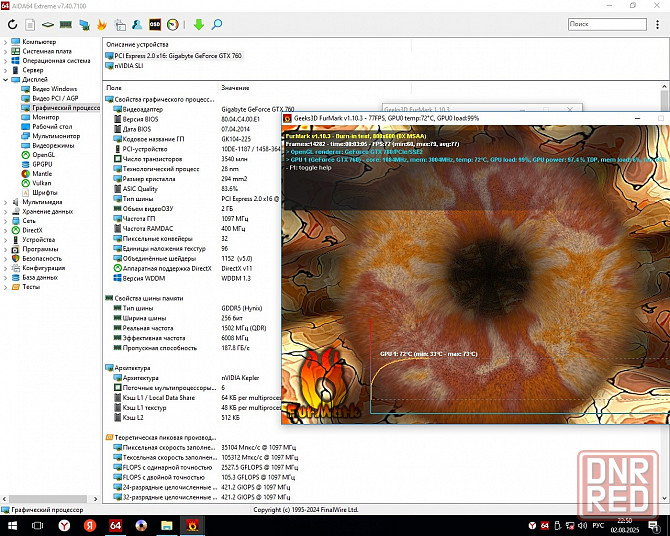Click the clock-and-calendar toolbar icon
Image resolution: width=670 pixels, height=536 pixels.
pos(120,25)
